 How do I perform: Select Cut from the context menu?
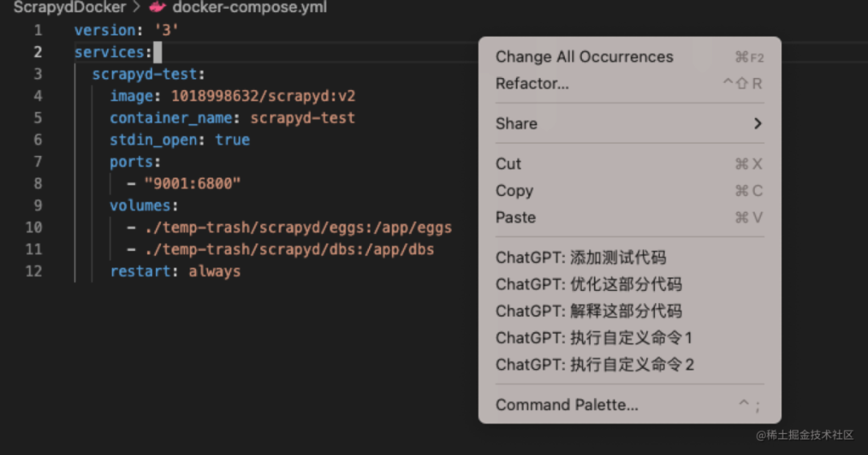509,164
